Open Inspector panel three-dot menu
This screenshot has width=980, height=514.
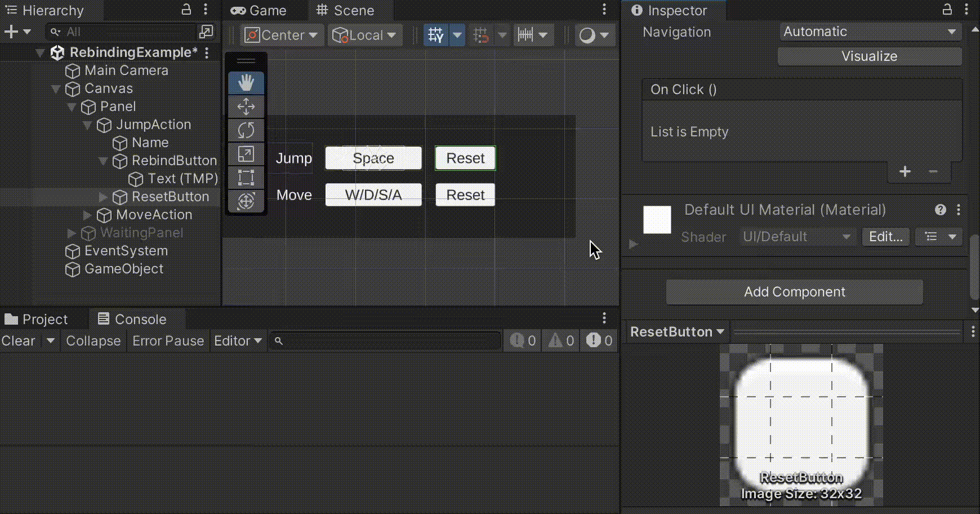966,10
